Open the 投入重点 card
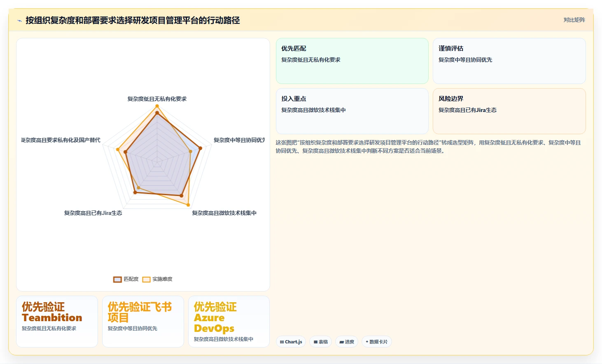This screenshot has height=364, width=602. point(352,111)
